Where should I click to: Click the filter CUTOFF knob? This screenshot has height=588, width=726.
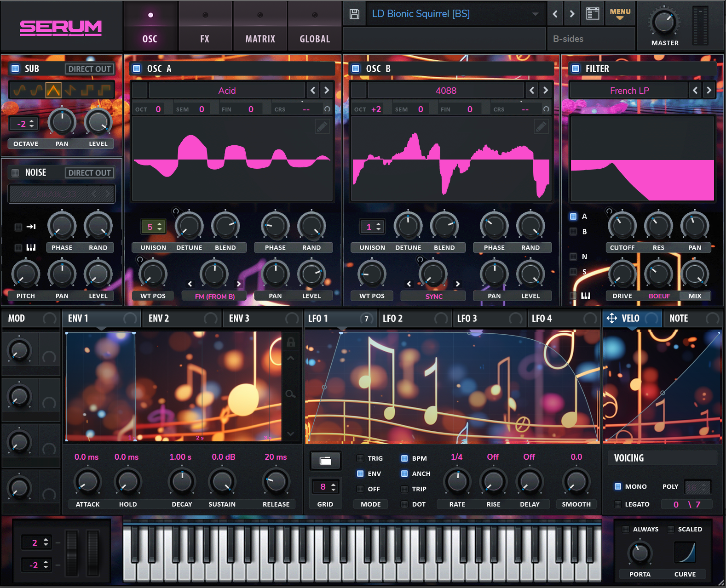coord(622,226)
